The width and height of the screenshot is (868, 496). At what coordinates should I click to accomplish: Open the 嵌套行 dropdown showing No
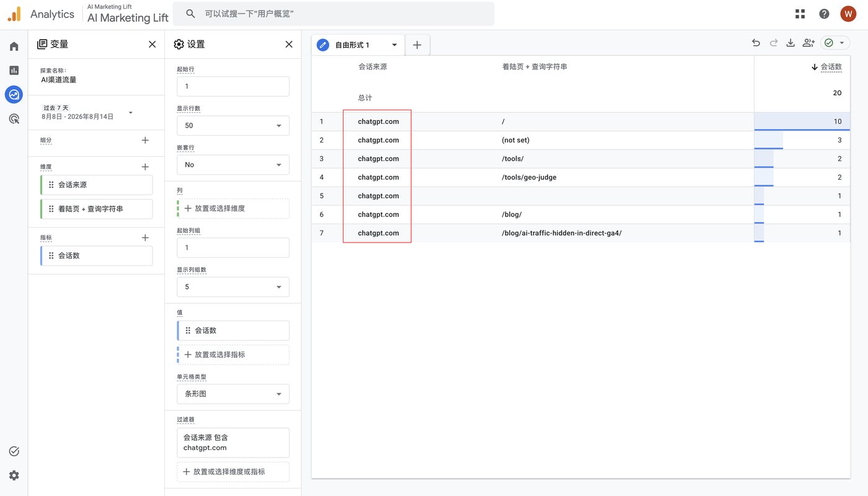pyautogui.click(x=233, y=164)
